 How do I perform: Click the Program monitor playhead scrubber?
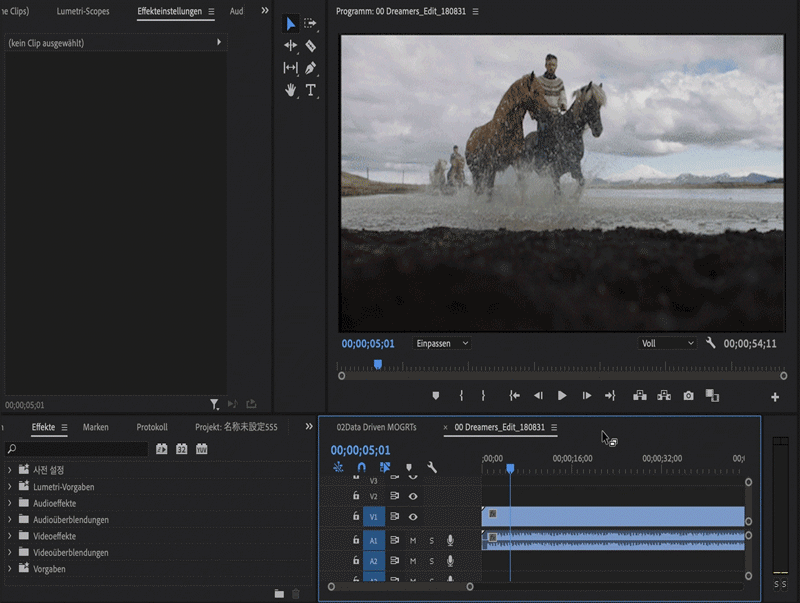click(377, 365)
